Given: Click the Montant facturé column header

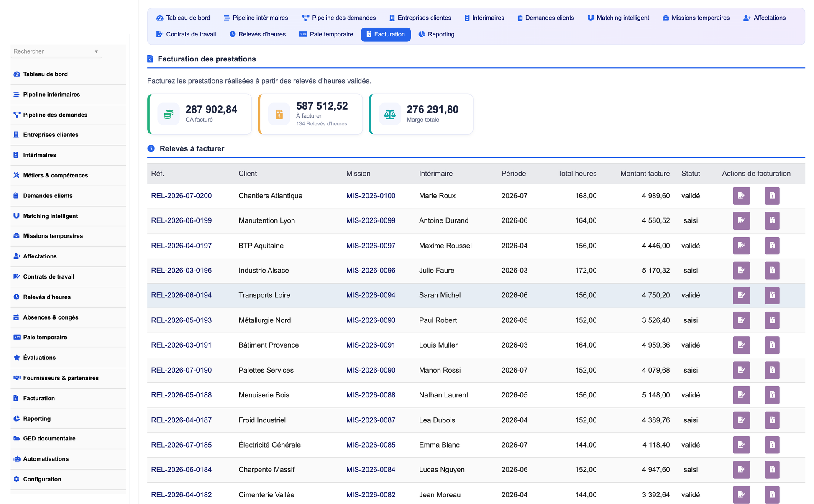Looking at the screenshot, I should (x=645, y=174).
